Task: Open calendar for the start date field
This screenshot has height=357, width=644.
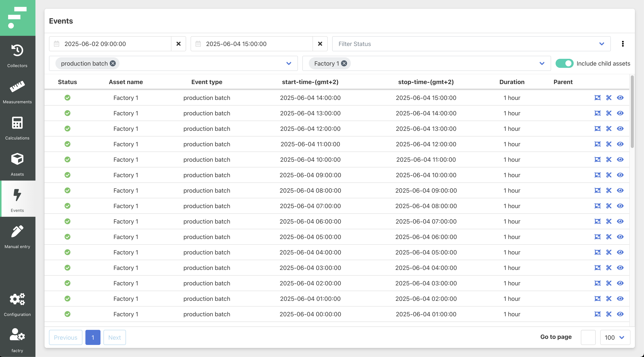Action: click(x=57, y=44)
